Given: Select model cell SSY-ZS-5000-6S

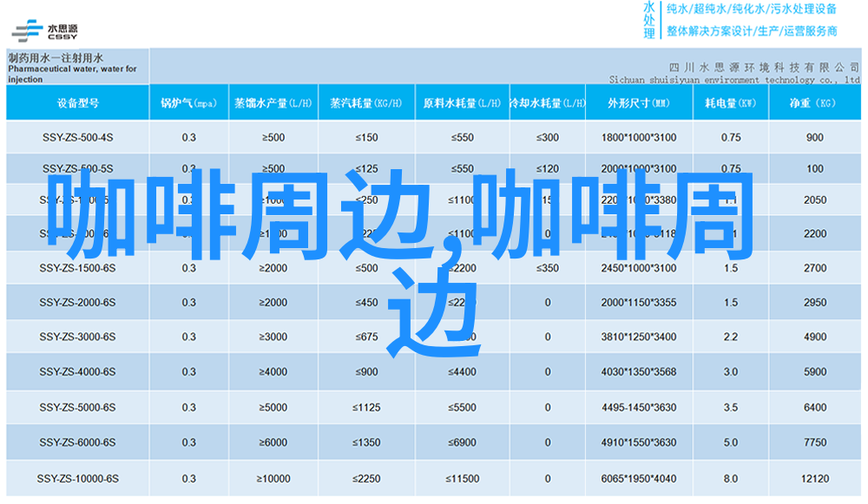Looking at the screenshot, I should (77, 408).
